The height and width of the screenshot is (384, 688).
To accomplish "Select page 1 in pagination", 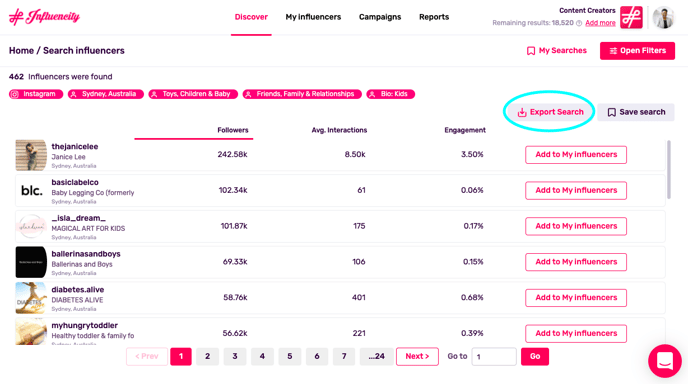I will point(181,356).
